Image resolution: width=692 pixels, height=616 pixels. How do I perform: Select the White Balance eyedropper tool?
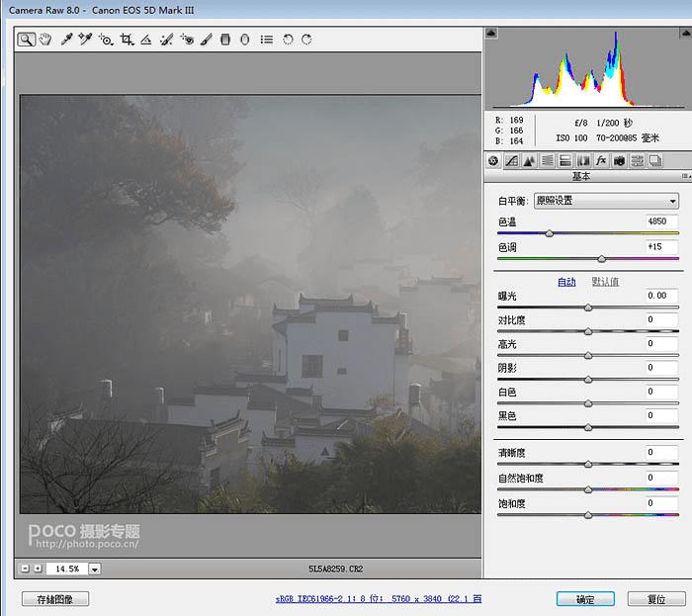(x=66, y=40)
